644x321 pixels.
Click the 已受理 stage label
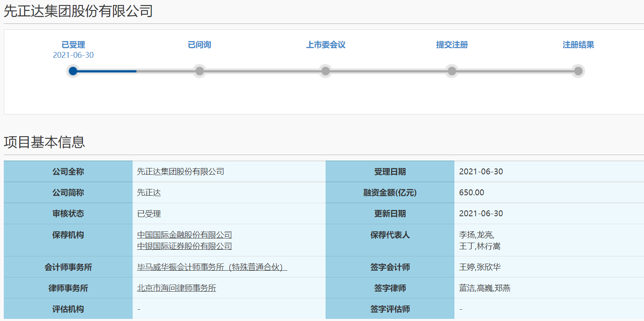[x=73, y=45]
